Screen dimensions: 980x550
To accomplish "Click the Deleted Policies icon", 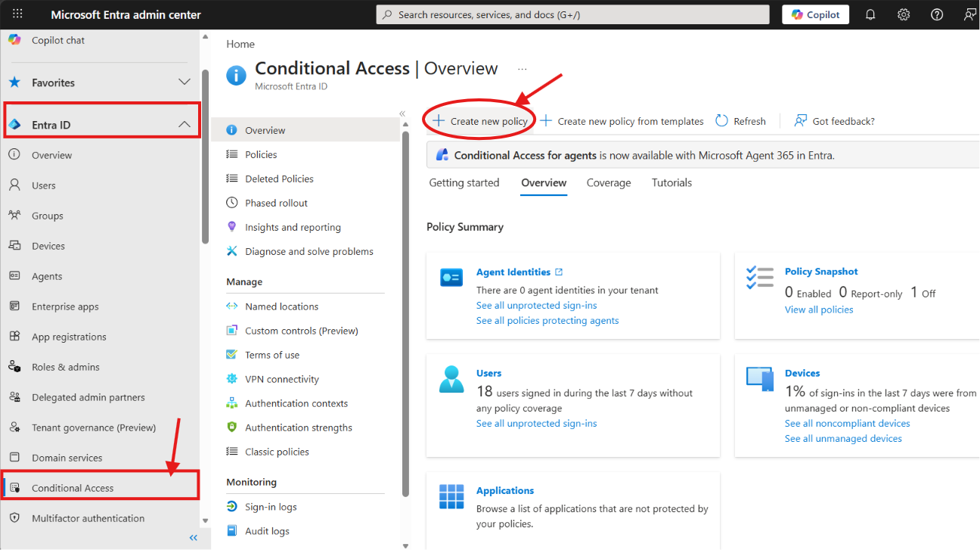I will pos(232,179).
